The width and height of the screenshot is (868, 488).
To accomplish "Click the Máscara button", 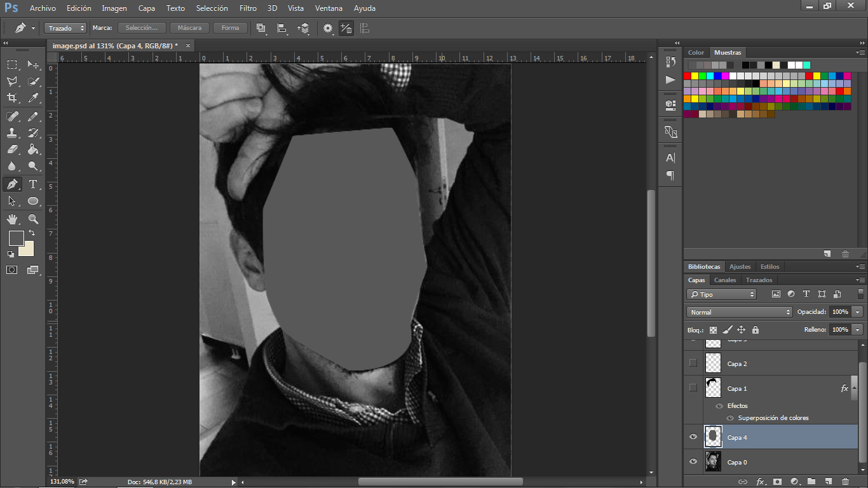I will tap(189, 28).
